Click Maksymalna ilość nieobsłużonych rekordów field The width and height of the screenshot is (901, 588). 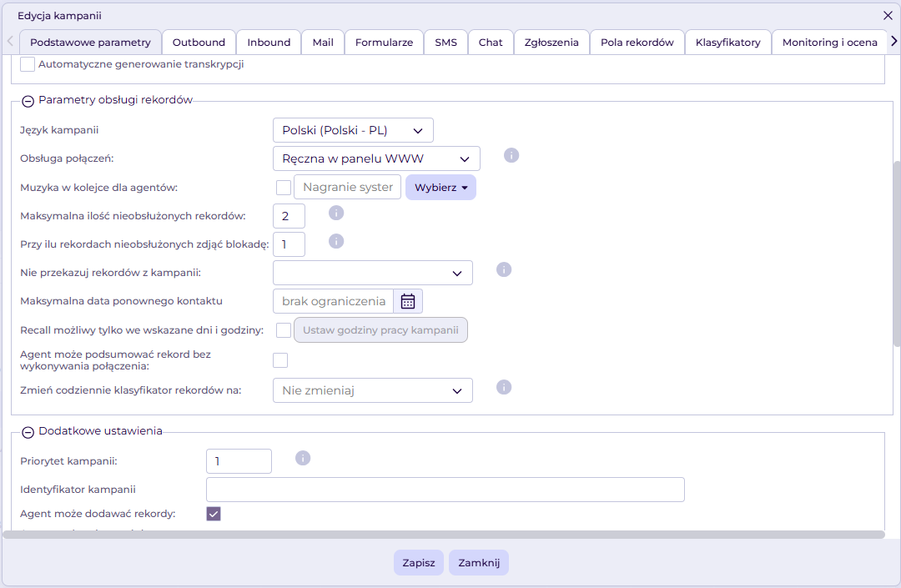(x=289, y=216)
